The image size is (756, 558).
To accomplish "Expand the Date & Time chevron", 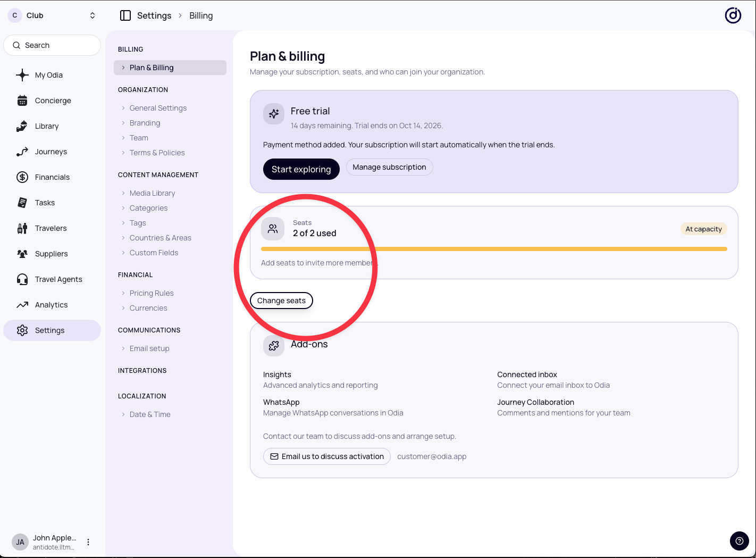I will pyautogui.click(x=123, y=414).
